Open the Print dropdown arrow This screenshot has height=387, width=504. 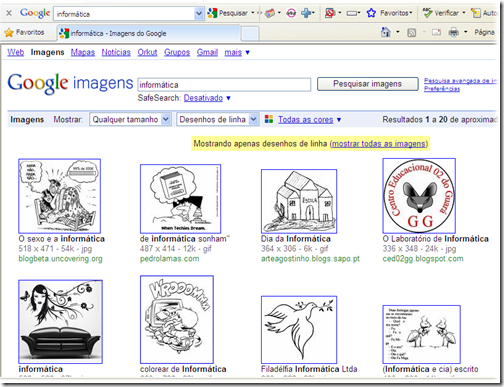466,32
